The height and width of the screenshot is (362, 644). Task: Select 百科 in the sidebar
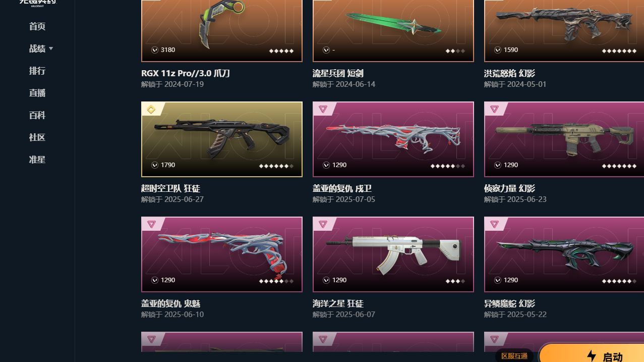click(37, 115)
